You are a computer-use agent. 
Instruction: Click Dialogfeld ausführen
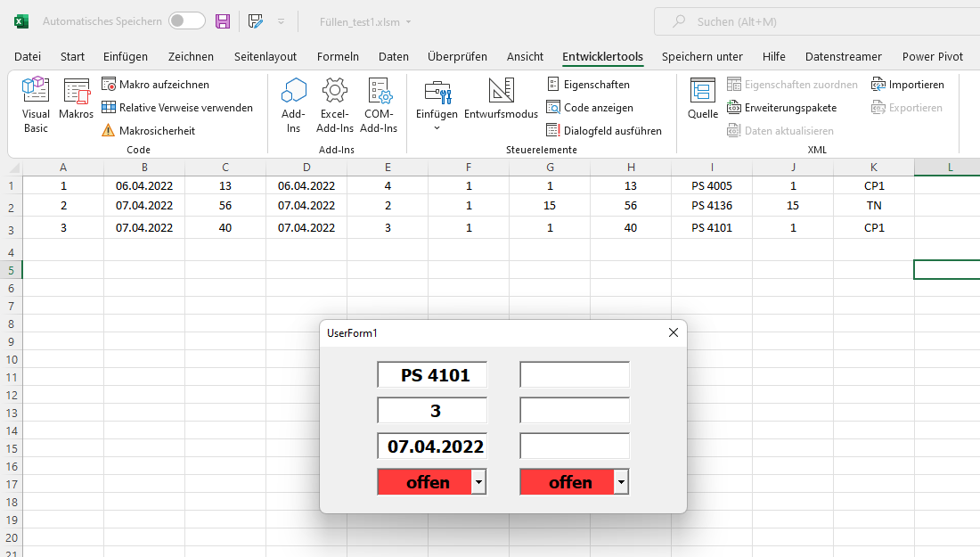pos(604,131)
